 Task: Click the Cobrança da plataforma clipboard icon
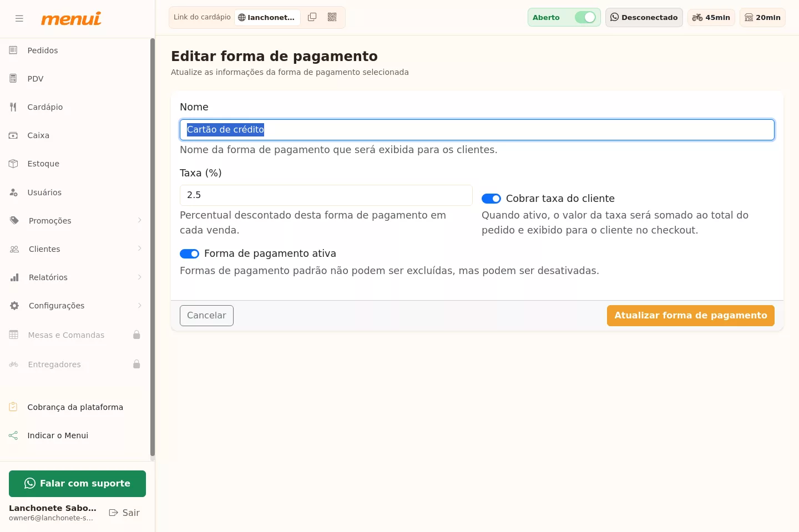13,407
